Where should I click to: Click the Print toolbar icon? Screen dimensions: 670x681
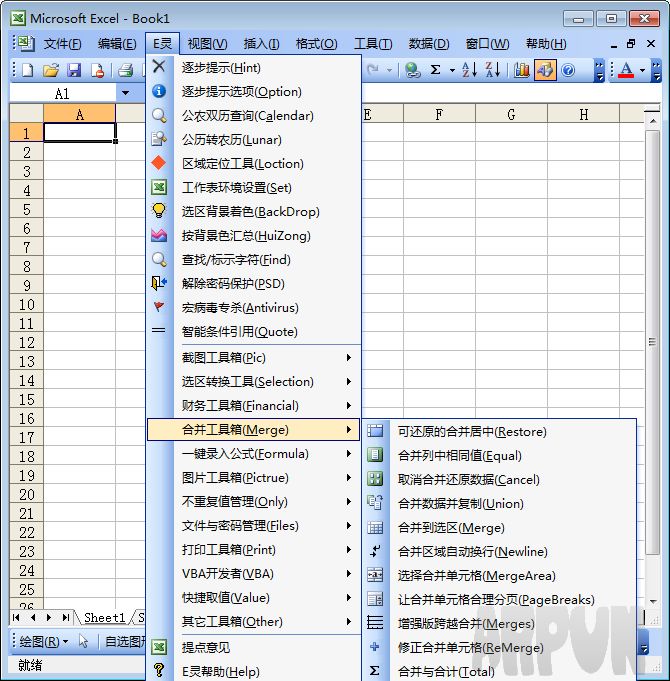click(126, 70)
